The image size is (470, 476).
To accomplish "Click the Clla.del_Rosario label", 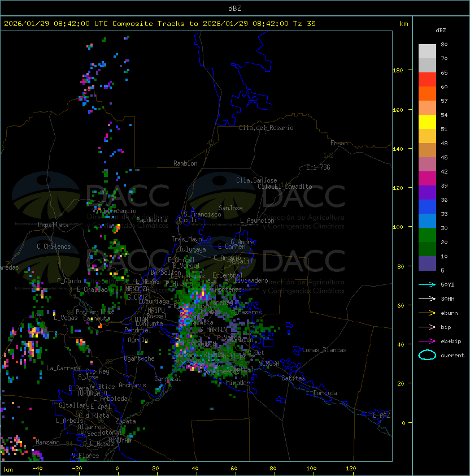I will (x=266, y=128).
